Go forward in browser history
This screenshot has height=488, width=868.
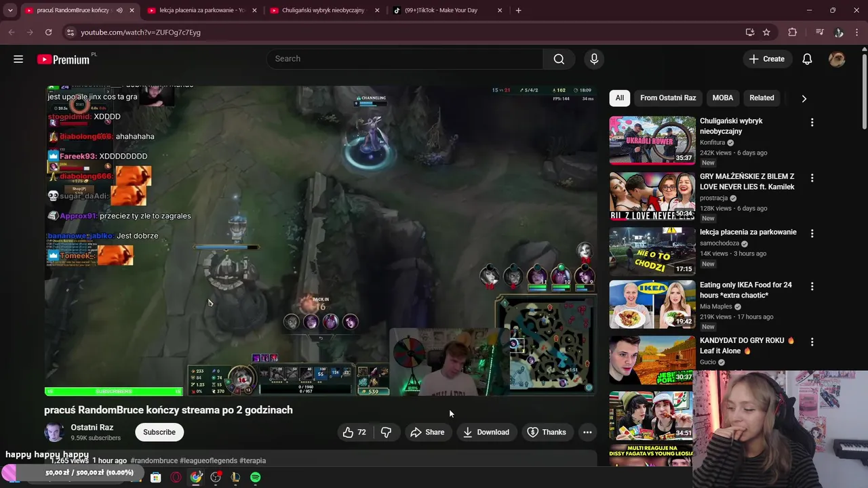pyautogui.click(x=30, y=32)
